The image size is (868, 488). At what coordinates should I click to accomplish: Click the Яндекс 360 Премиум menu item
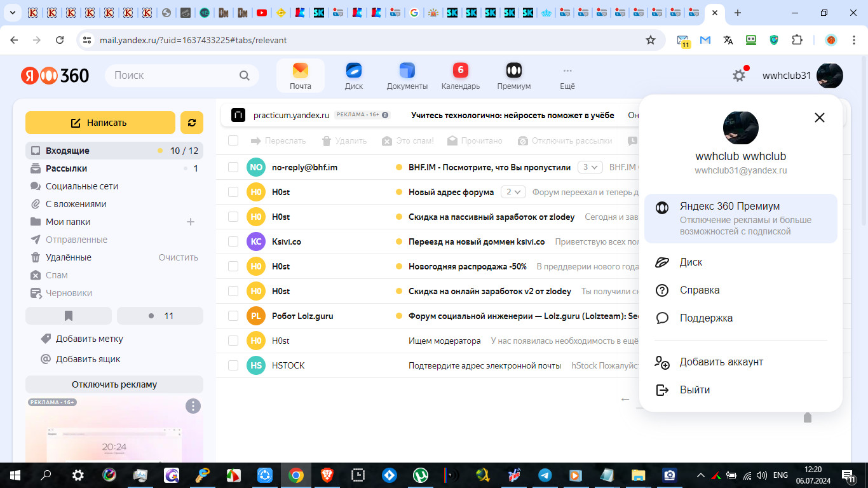[x=741, y=219]
